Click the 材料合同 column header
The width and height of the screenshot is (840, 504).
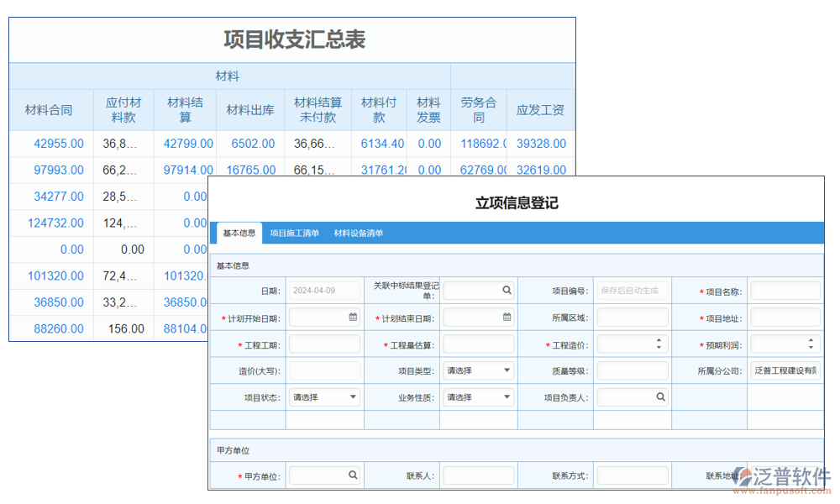(49, 109)
